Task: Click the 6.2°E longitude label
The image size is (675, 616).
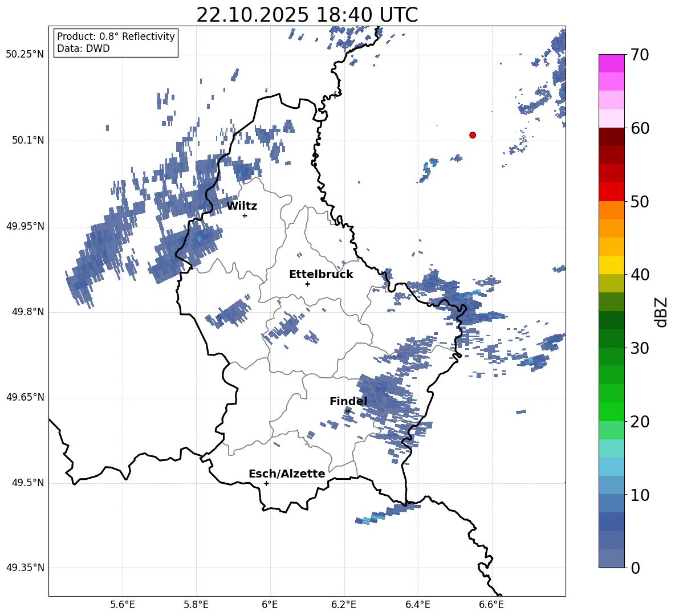Action: 344,605
